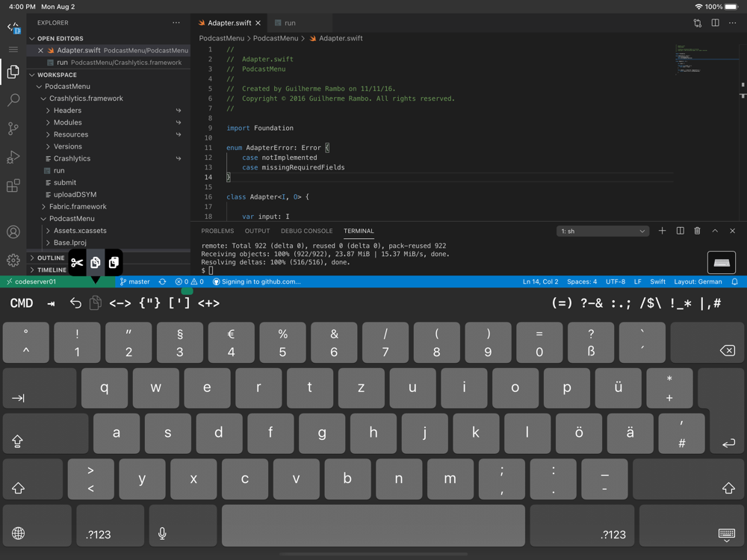Expand the Assets.xcassets folder
Viewport: 747px width, 560px height.
[108, 231]
